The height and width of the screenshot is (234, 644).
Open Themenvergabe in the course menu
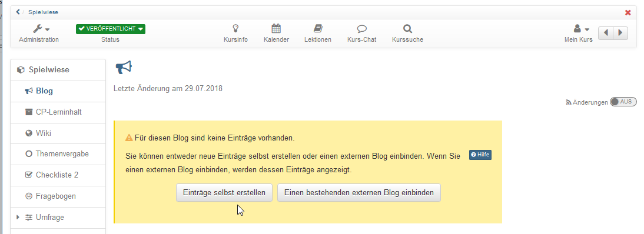tap(58, 154)
